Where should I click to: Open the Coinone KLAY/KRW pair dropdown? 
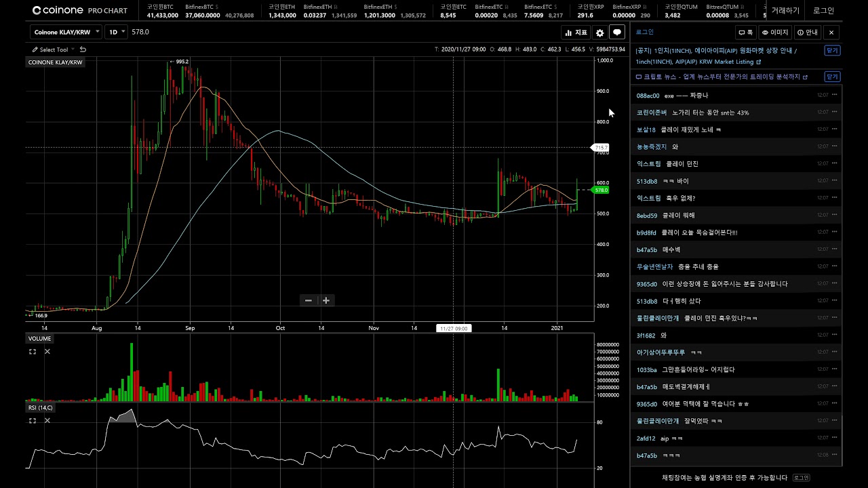66,32
